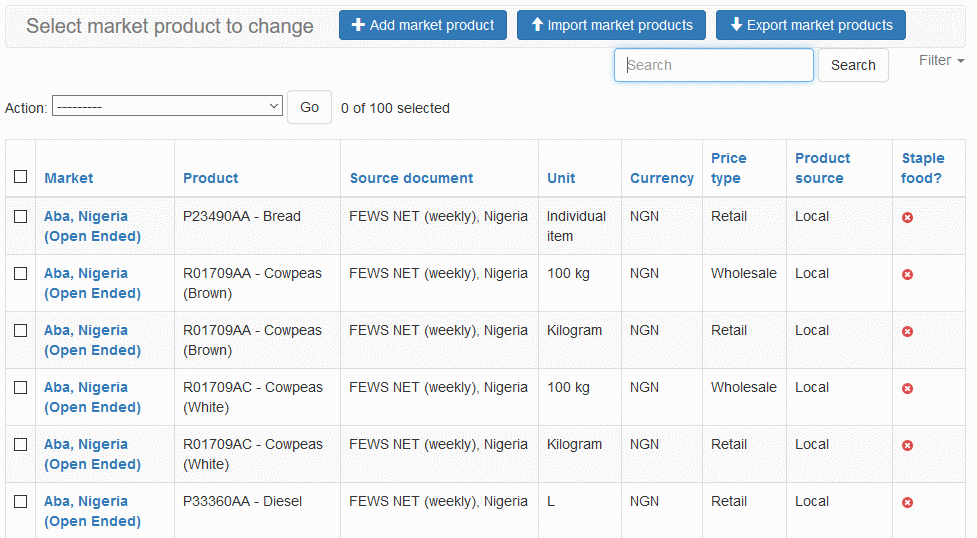Click red staple icon in Cowpeas (Brown) retail row
977x538 pixels.
click(907, 331)
